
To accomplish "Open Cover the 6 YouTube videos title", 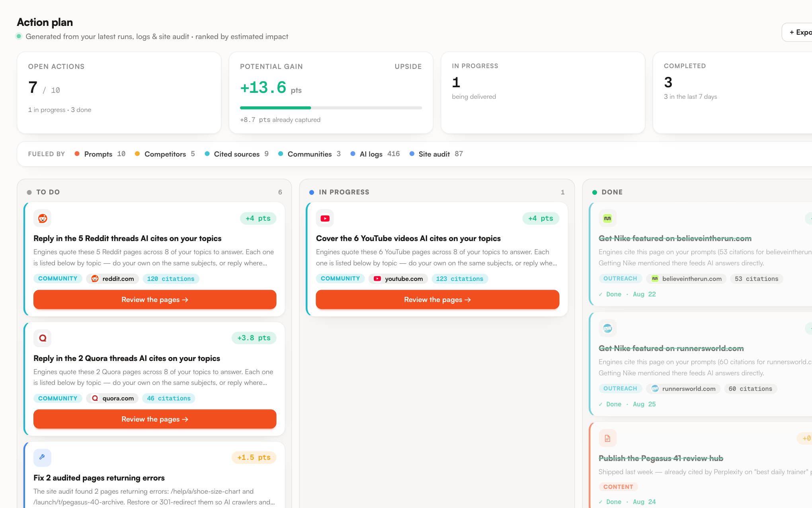I will pos(408,238).
